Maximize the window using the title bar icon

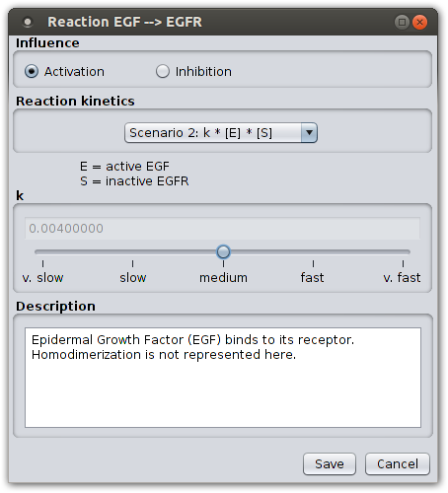(402, 23)
